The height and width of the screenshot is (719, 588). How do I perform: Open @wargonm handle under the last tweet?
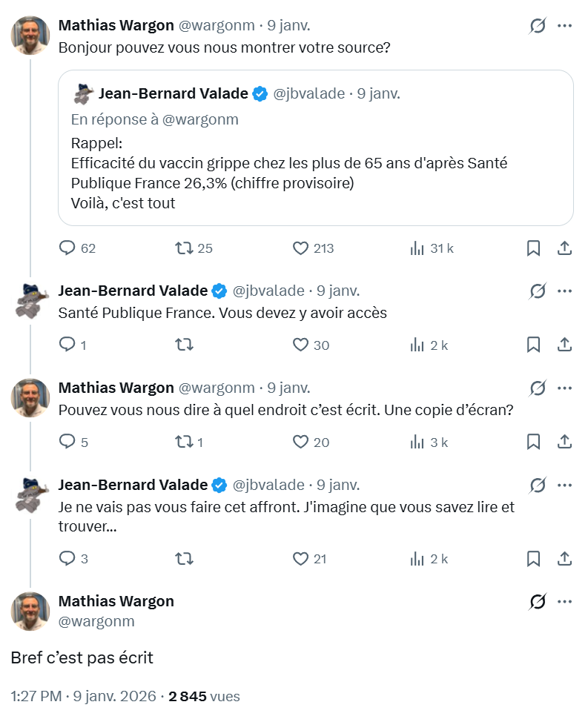pyautogui.click(x=96, y=622)
